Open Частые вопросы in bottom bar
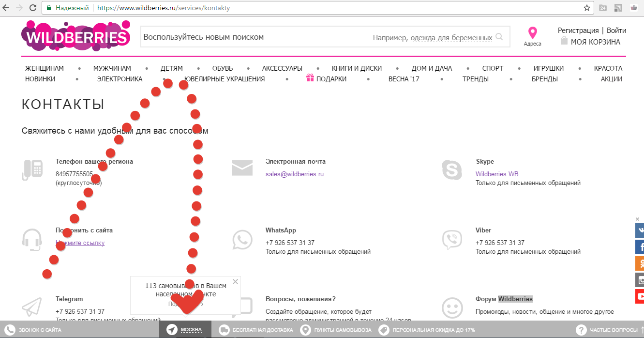The height and width of the screenshot is (338, 644). pos(607,330)
